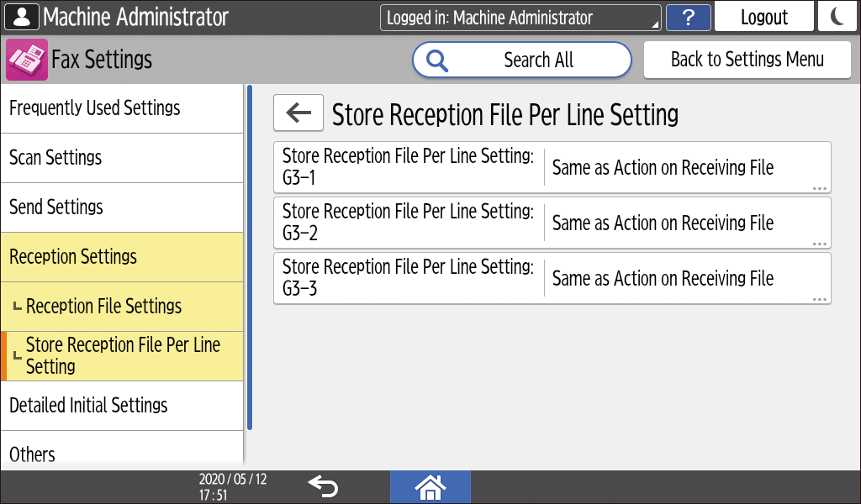
Task: Click Back to Settings Menu button
Action: pos(747,60)
